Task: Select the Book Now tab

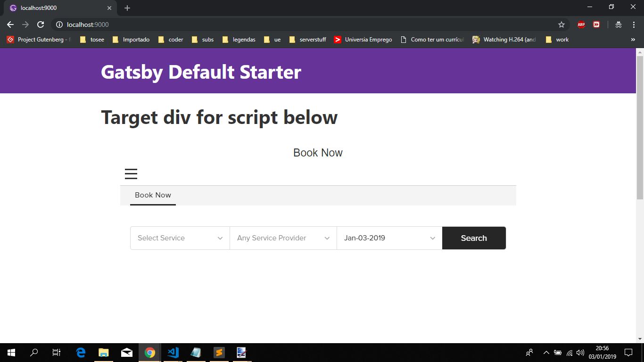Action: tap(153, 195)
